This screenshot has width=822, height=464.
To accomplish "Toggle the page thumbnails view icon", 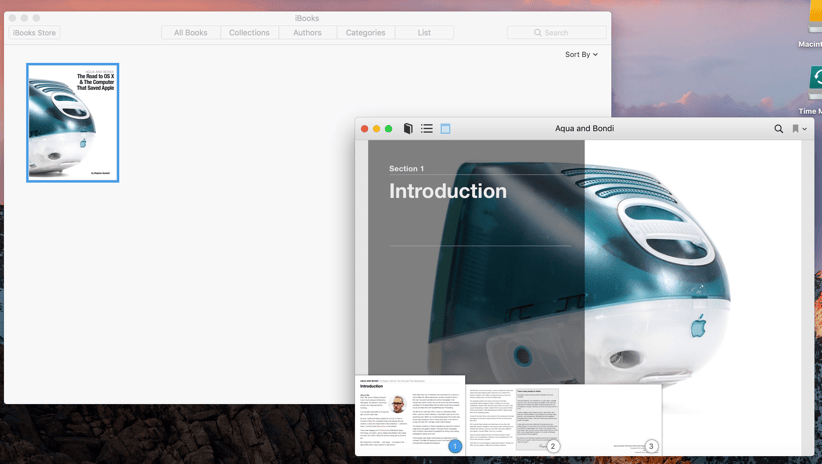I will (445, 128).
